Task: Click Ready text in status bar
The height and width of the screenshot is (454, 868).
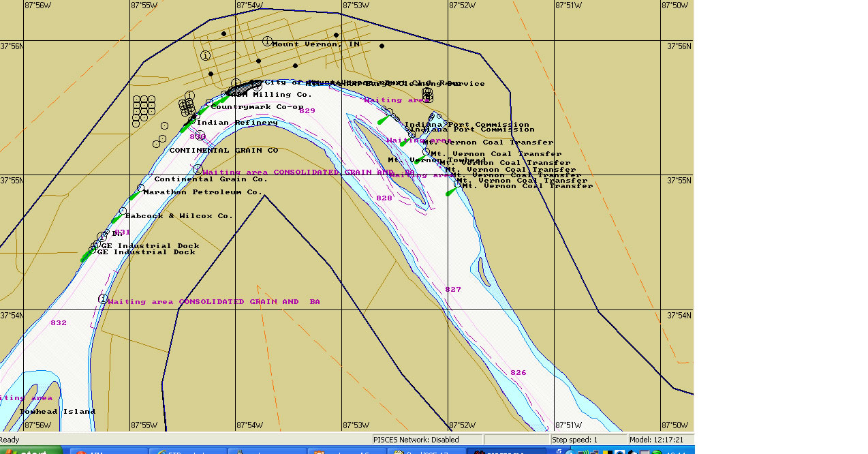Action: [10, 440]
